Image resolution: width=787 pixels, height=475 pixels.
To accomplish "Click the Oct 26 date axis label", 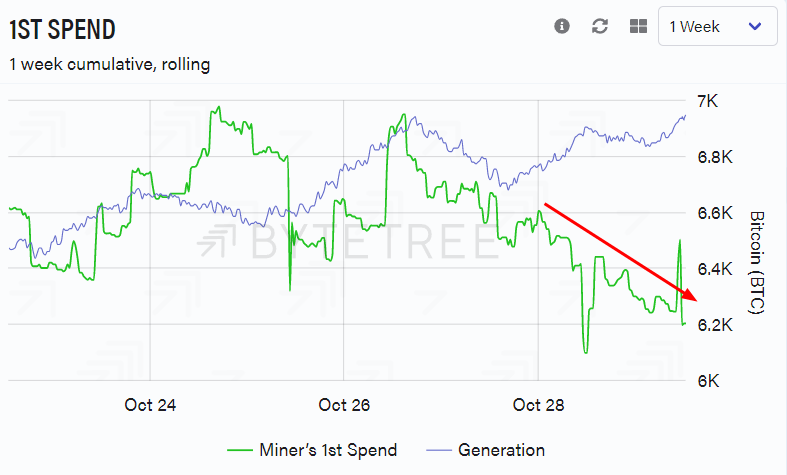I will (x=345, y=405).
